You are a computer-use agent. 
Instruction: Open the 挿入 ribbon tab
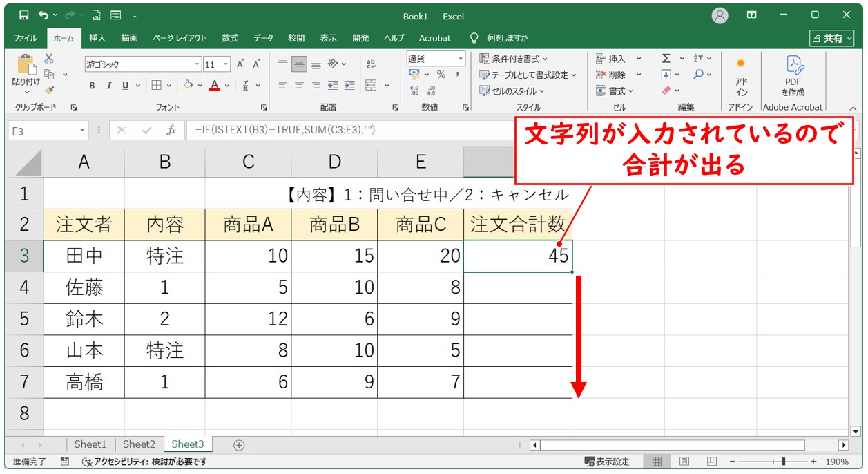(x=97, y=38)
